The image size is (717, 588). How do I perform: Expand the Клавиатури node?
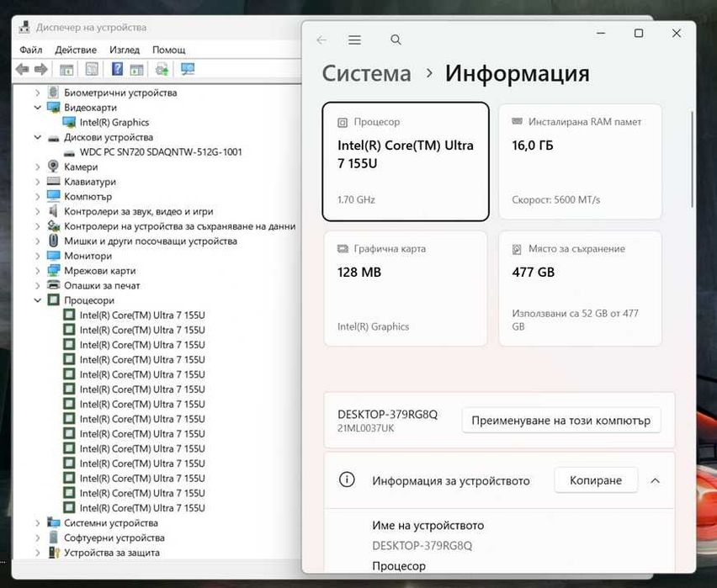click(x=38, y=182)
